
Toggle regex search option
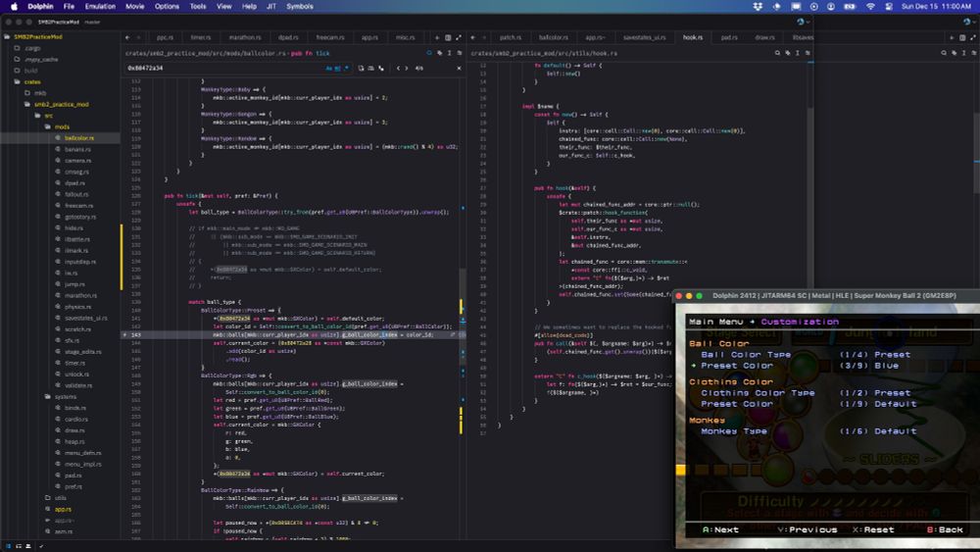pyautogui.click(x=346, y=68)
